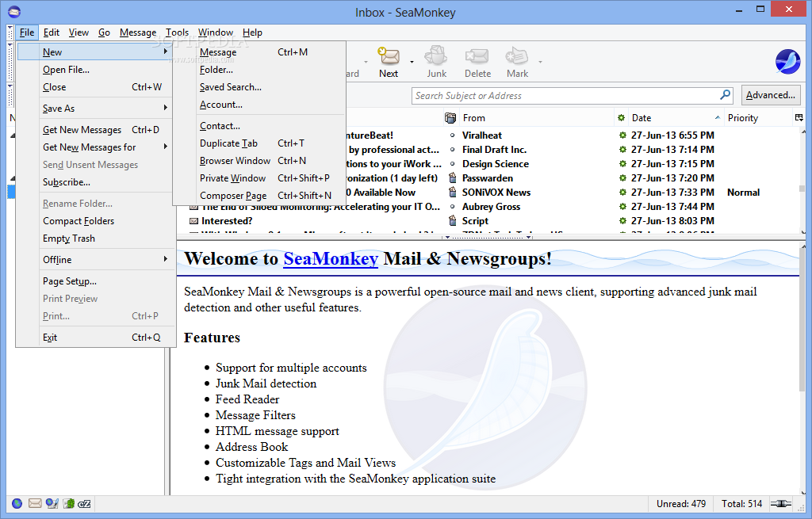812x519 pixels.
Task: Click the read status column header icon
Action: click(x=622, y=118)
